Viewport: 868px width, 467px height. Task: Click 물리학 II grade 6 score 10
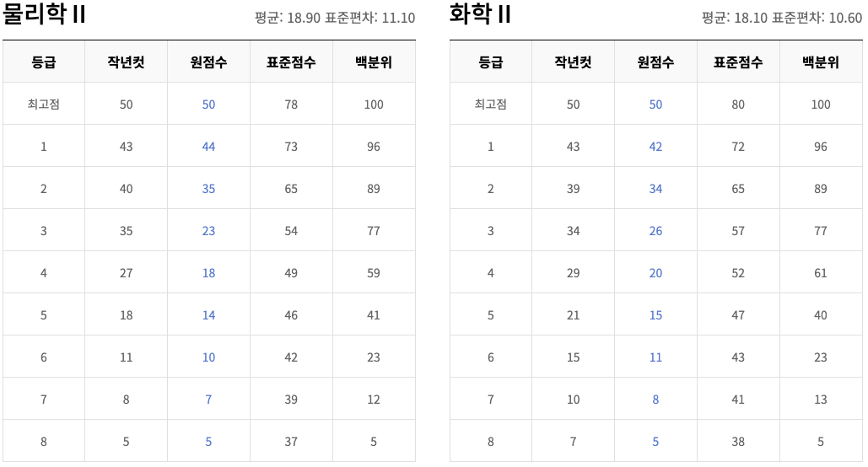tap(208, 357)
